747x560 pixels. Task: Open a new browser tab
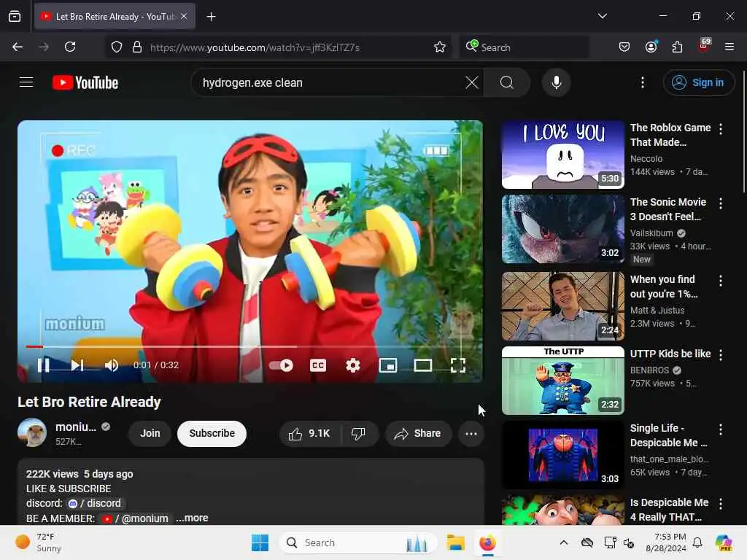[x=211, y=17]
